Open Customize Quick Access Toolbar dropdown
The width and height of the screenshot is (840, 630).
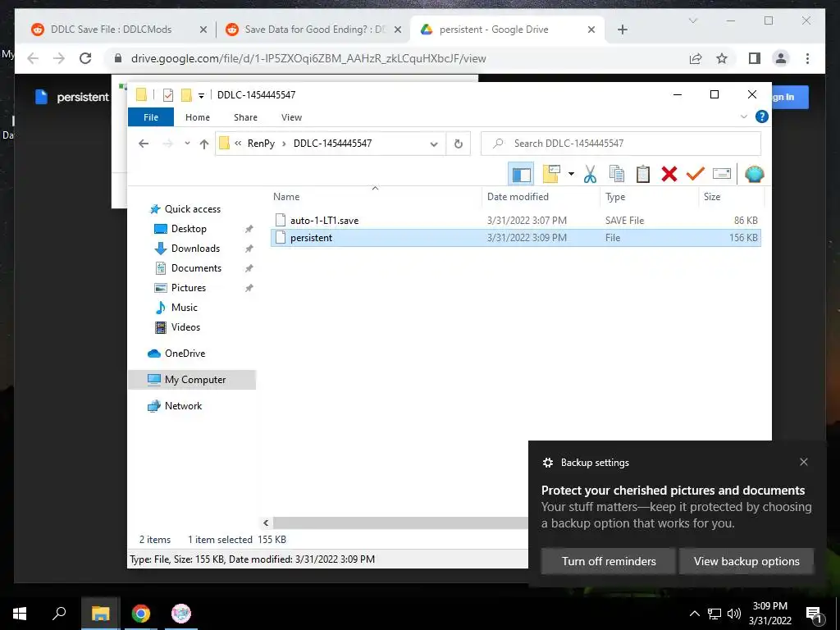point(201,95)
